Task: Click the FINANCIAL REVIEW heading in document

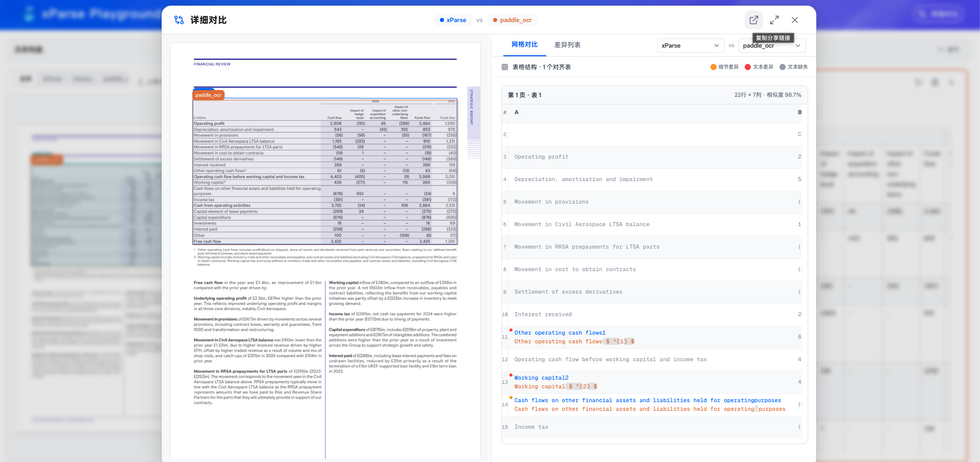Action: (x=212, y=64)
